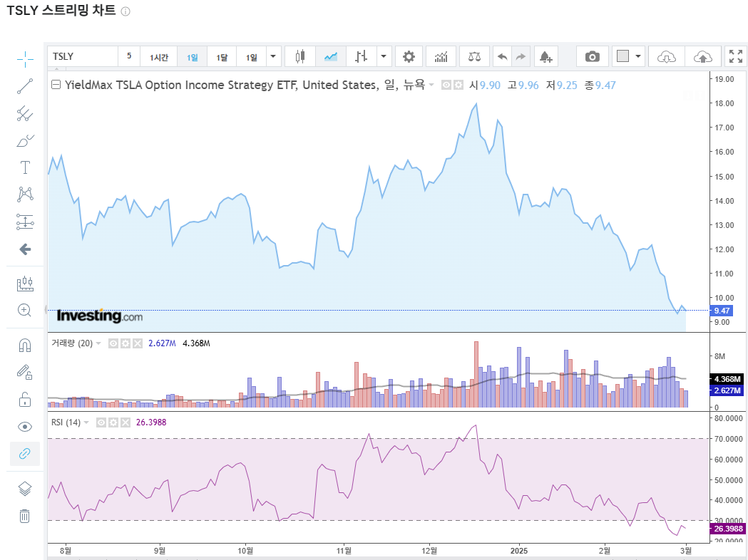Toggle lock all drawing tools
748x560 pixels.
click(25, 400)
